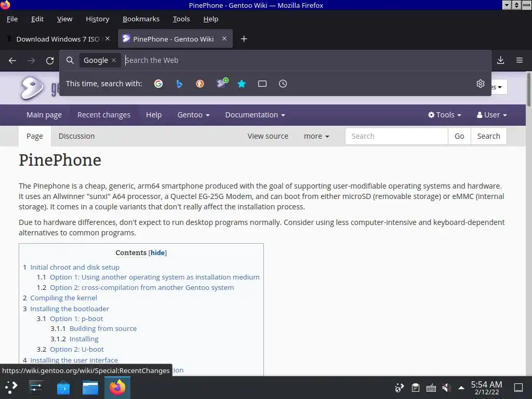Viewport: 532px width, 399px height.
Task: Open the File menu
Action: [12, 19]
